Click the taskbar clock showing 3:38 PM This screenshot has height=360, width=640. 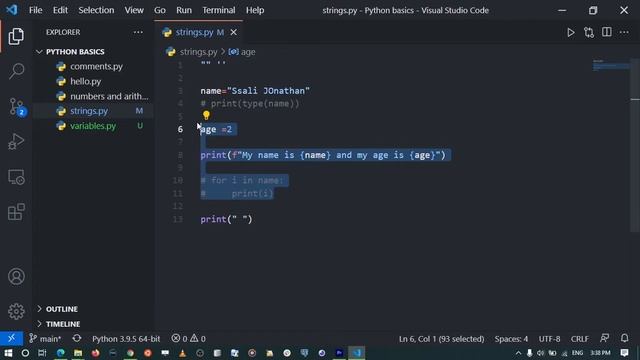600,353
